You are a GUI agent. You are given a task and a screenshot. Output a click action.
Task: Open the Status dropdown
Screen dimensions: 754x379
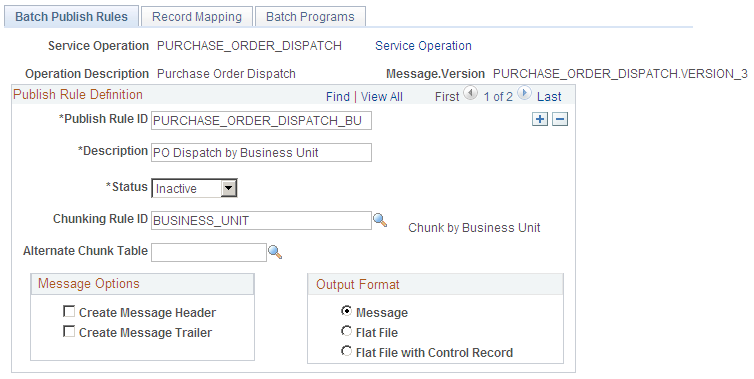point(194,189)
